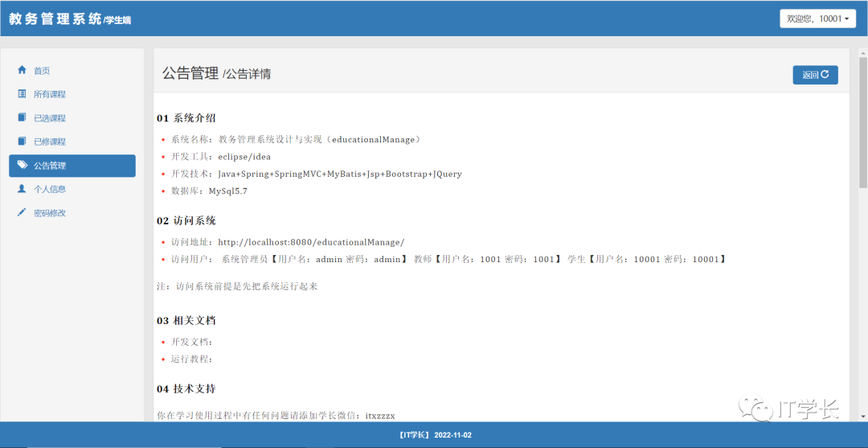The image size is (868, 448).
Task: Click the 开发工具：eclipse/idea line
Action: [221, 156]
